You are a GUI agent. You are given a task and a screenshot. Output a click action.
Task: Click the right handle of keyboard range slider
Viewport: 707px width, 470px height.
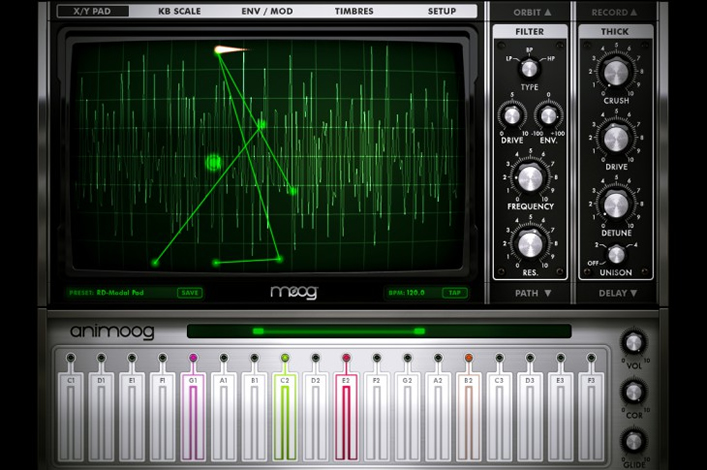click(419, 332)
